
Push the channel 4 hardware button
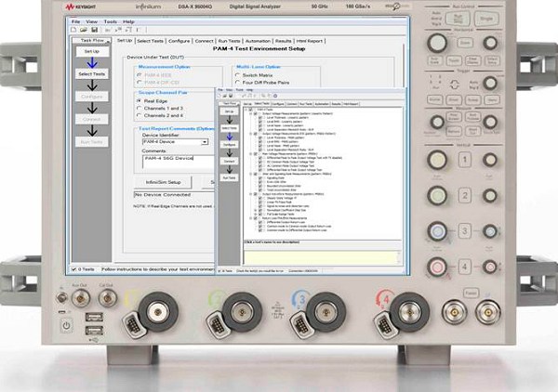464,267
